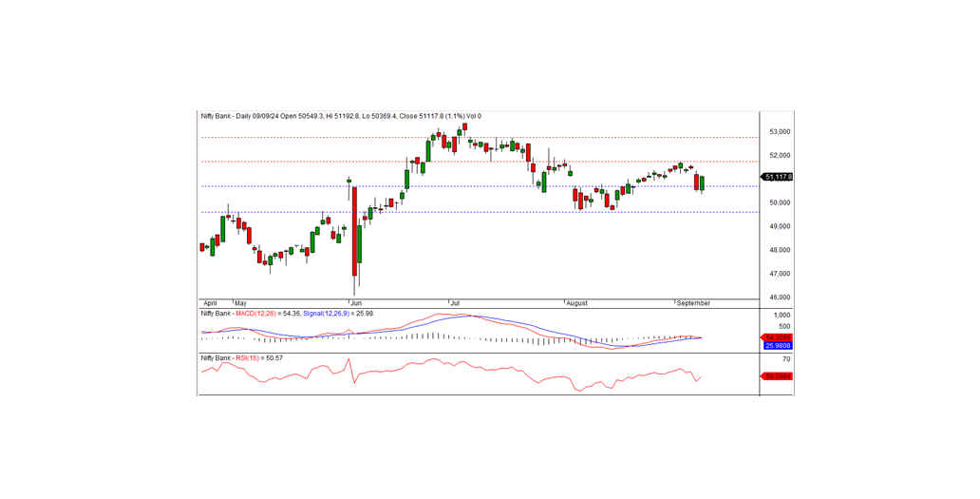Click the large red June candlestick
Viewport: 980px width, 499px height.
[354, 231]
